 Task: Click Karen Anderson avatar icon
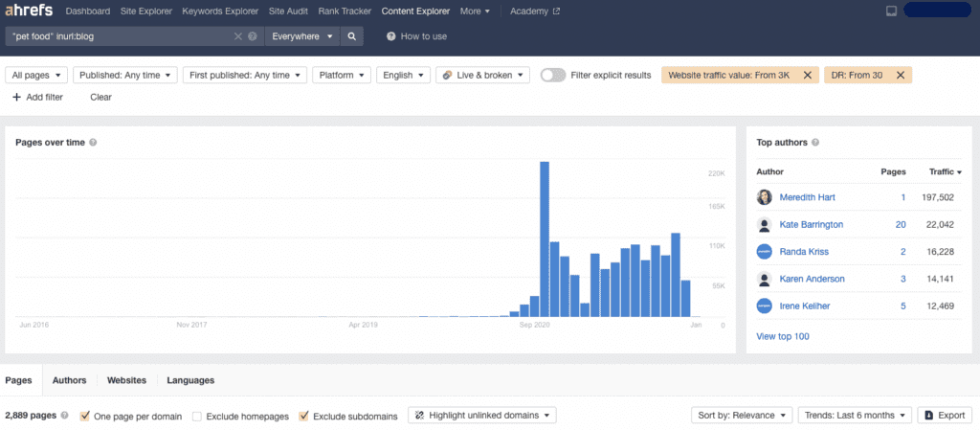click(765, 279)
